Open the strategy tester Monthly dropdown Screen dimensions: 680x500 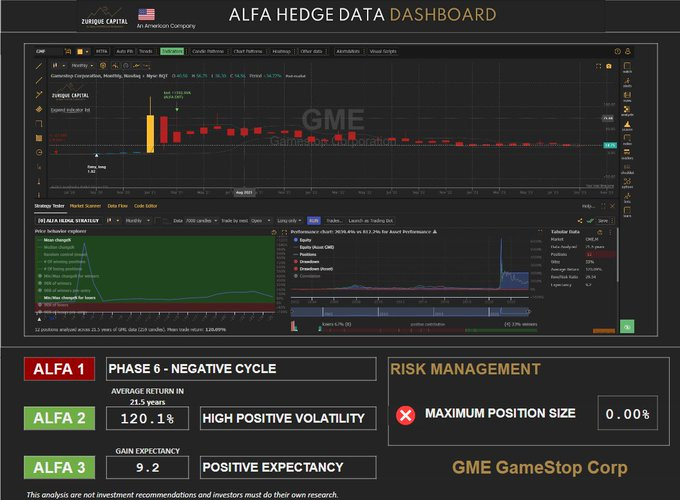click(137, 221)
